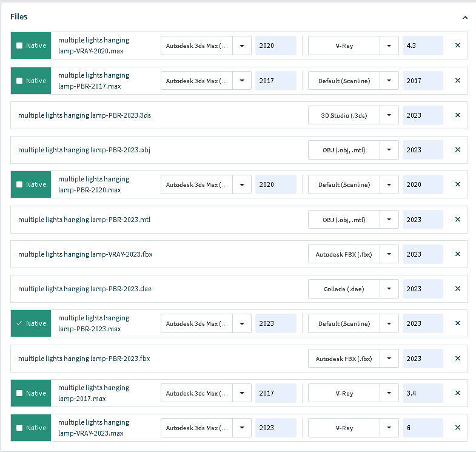476x452 pixels.
Task: Click X to remove PBR-2023.mtl file
Action: [458, 220]
